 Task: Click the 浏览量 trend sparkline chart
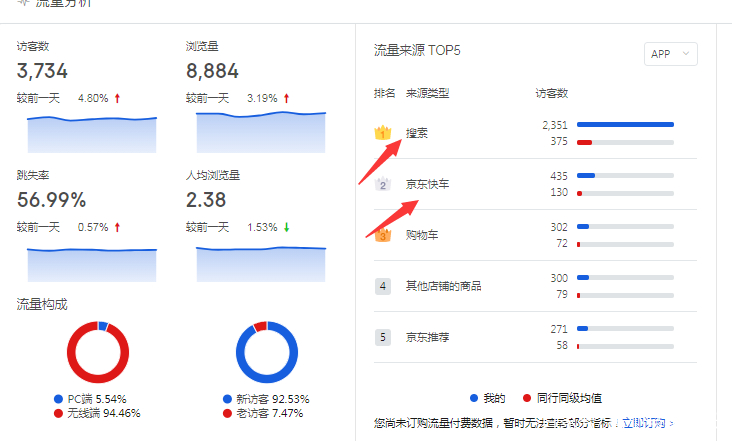(261, 132)
